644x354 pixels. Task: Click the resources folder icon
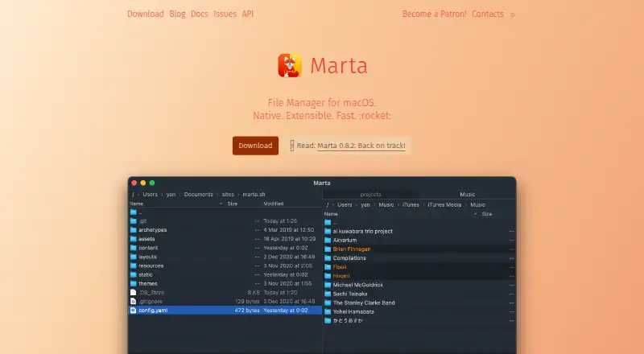pyautogui.click(x=133, y=265)
